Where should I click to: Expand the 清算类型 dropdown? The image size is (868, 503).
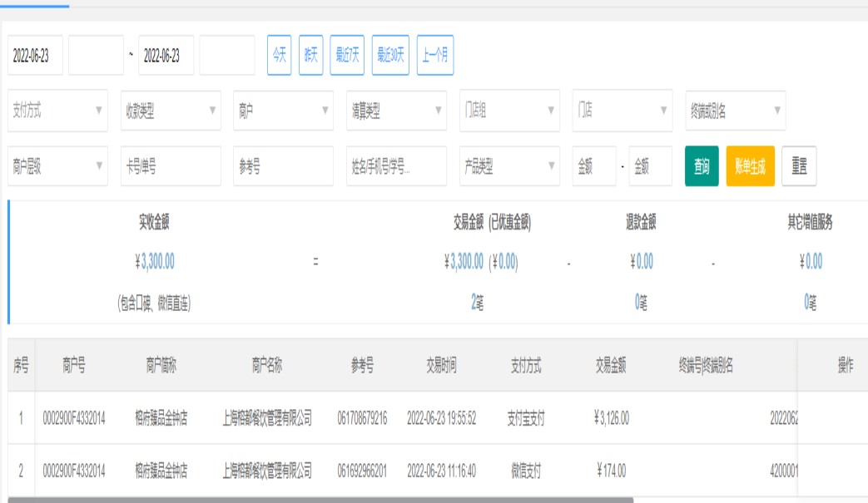tap(396, 111)
